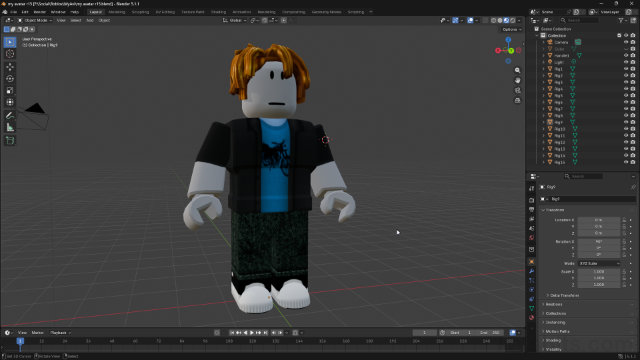Open the File menu

[13, 12]
